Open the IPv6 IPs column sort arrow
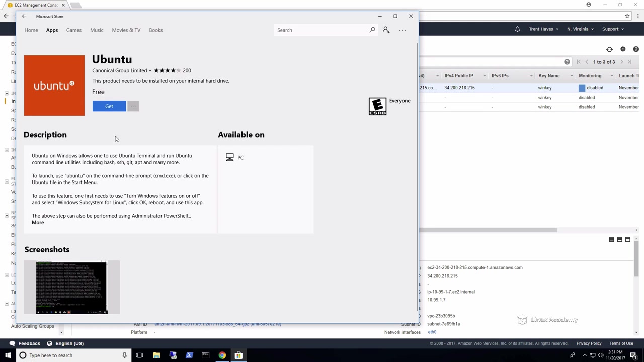Viewport: 644px width, 362px height. click(x=531, y=76)
